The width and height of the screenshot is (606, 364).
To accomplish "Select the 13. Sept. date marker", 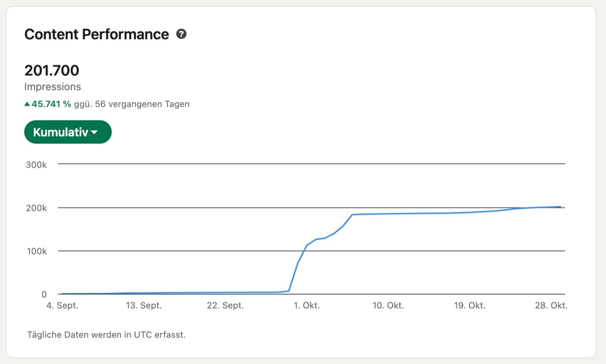I will tap(144, 305).
